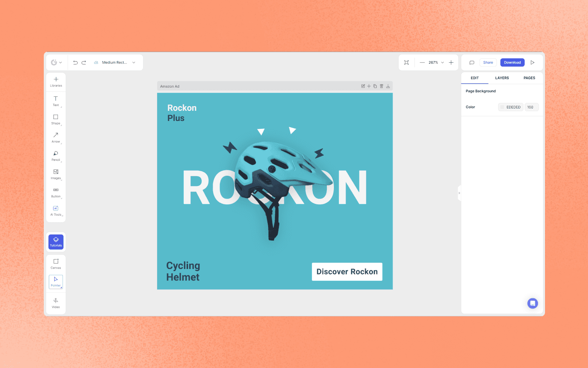Download the Amazon Ad page via arrow icon
The image size is (588, 368).
tap(388, 86)
